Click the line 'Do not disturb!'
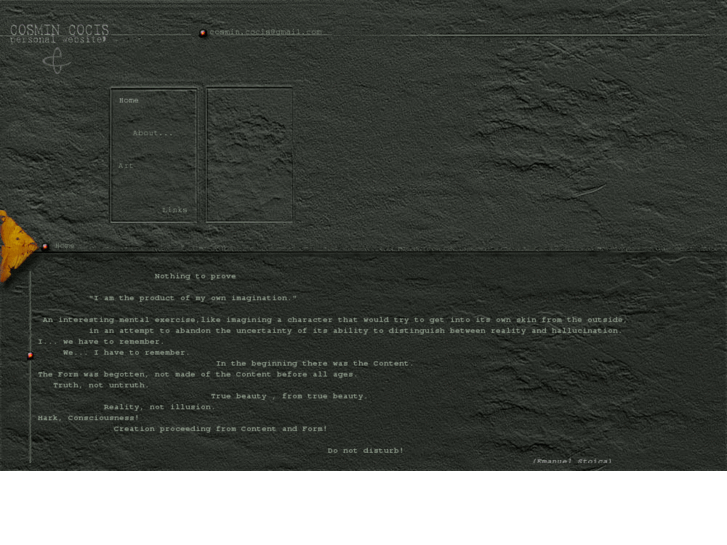The height and width of the screenshot is (545, 727). [365, 450]
